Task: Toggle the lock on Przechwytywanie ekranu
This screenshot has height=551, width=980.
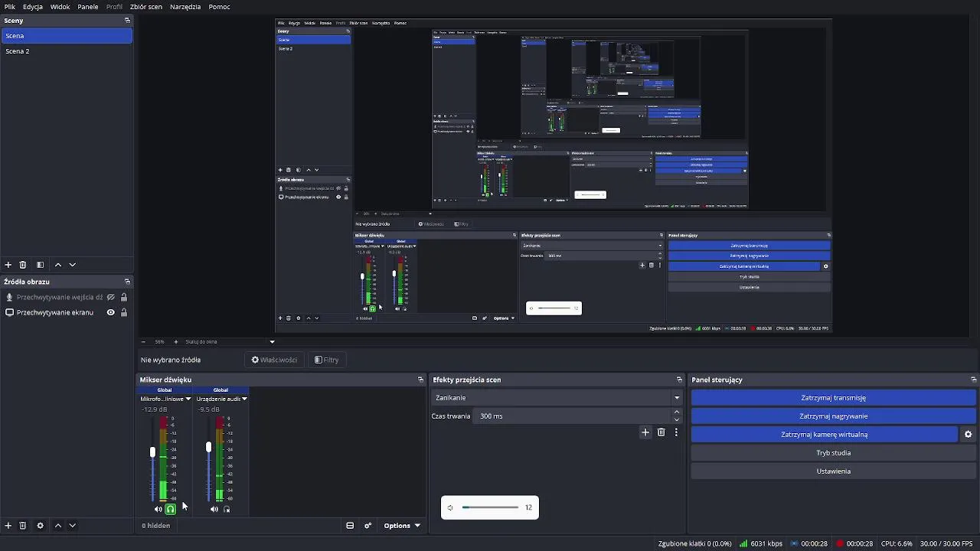Action: click(x=124, y=312)
